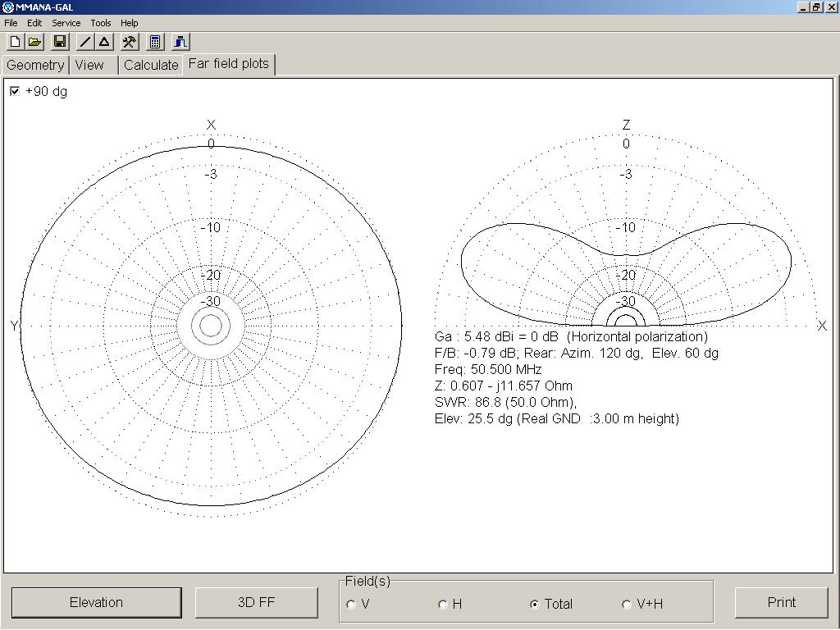
Task: Select the H field radio button
Action: tap(443, 605)
